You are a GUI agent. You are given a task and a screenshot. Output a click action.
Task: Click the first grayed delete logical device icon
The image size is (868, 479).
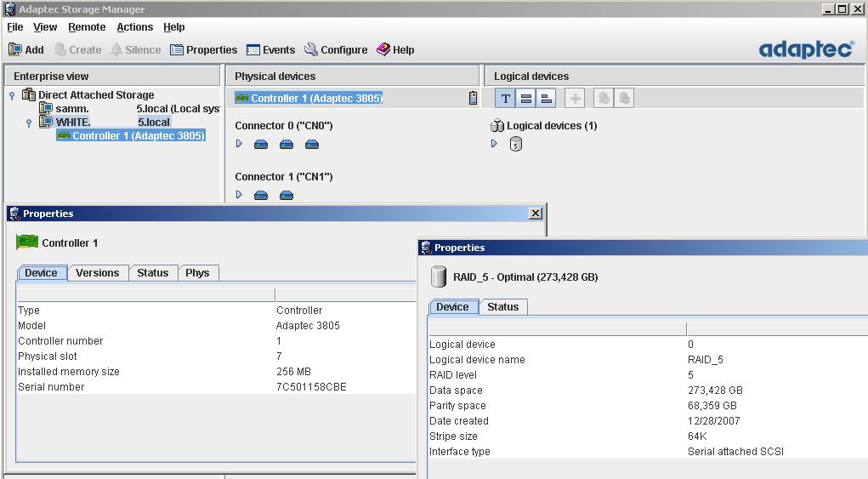click(x=604, y=99)
